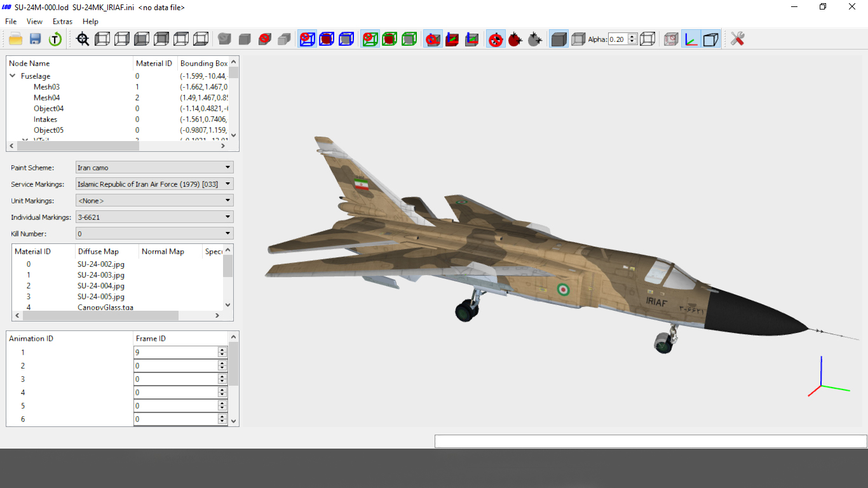Open the Kill Number dropdown
This screenshot has width=868, height=488.
tap(154, 234)
